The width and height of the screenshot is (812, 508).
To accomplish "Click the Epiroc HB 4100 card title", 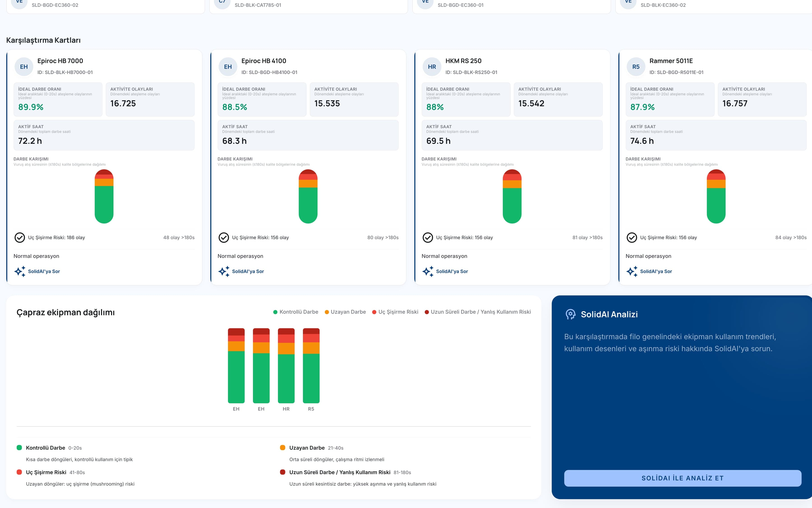I will 264,61.
